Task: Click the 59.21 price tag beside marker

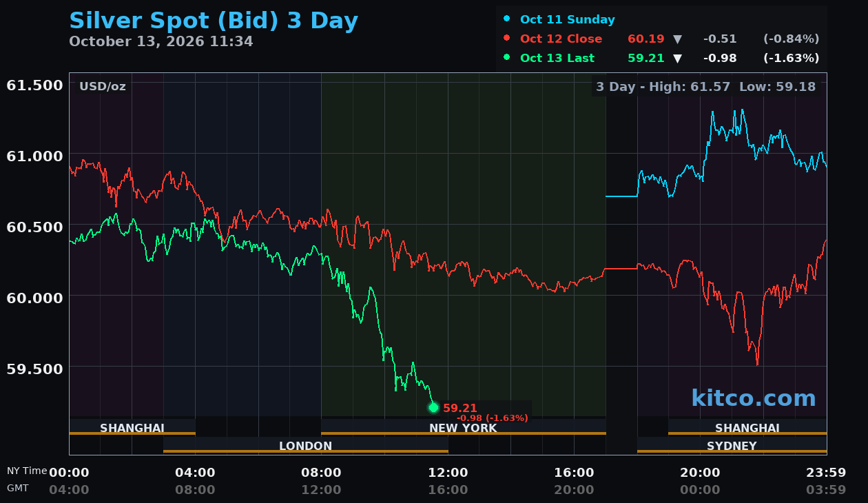Action: pyautogui.click(x=460, y=408)
